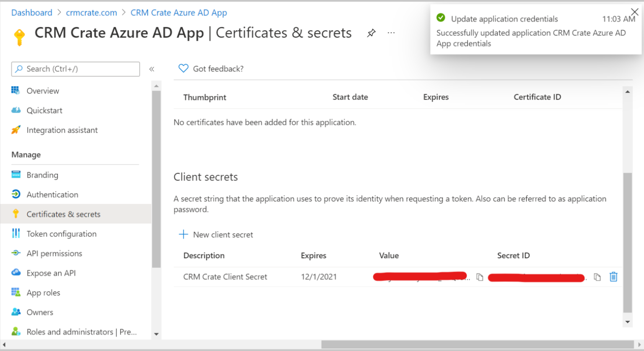Open the crmcrate.com breadcrumb link
This screenshot has width=644, height=351.
(x=91, y=13)
